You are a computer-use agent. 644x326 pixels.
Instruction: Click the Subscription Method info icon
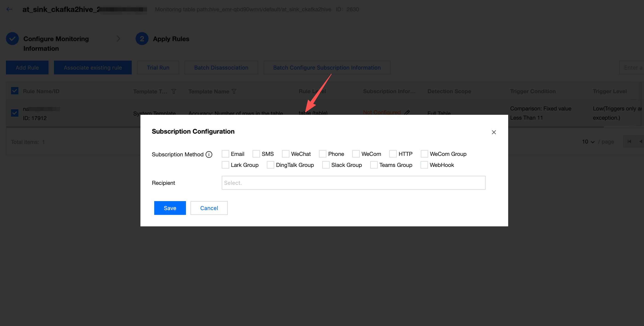click(209, 154)
